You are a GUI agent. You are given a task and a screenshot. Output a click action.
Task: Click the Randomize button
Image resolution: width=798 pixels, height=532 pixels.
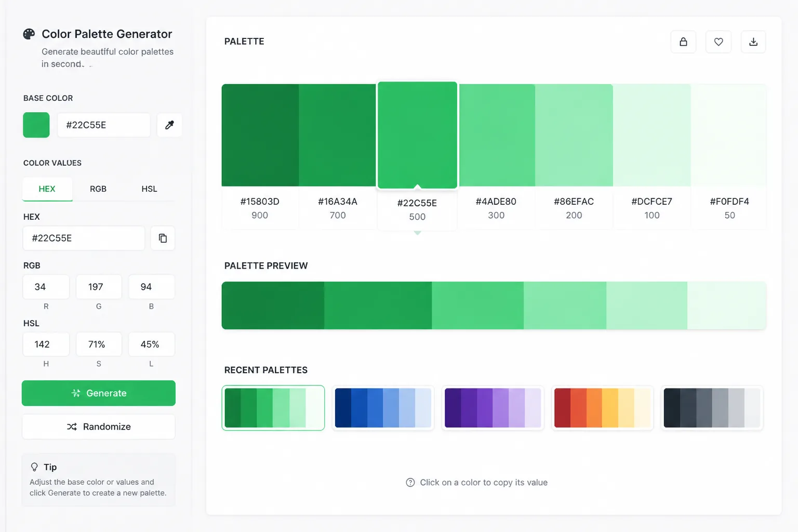99,427
